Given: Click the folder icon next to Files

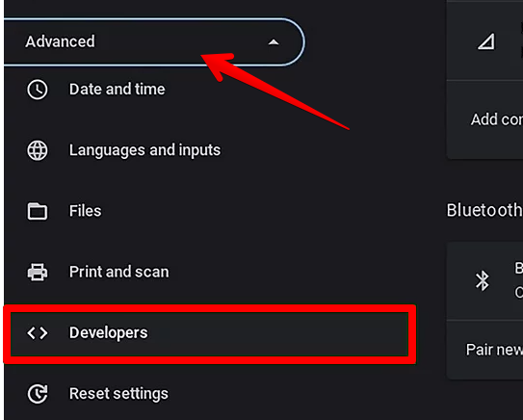Looking at the screenshot, I should click(37, 211).
